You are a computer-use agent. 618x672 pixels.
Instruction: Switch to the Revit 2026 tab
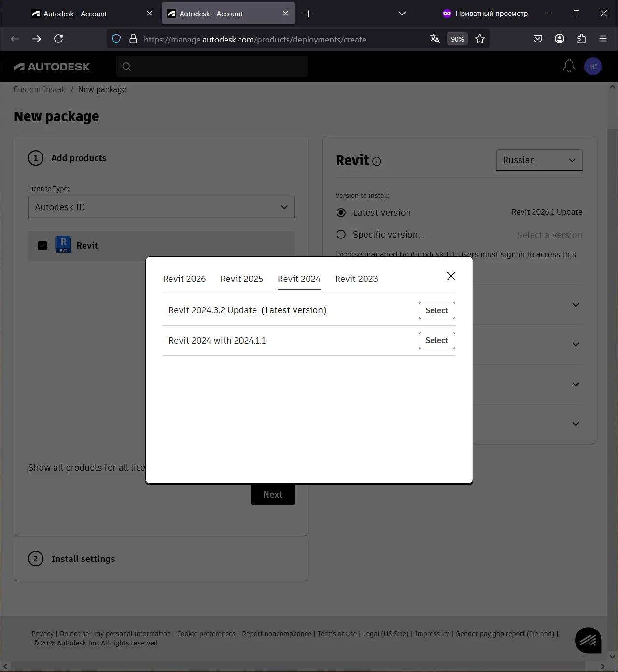pyautogui.click(x=184, y=279)
